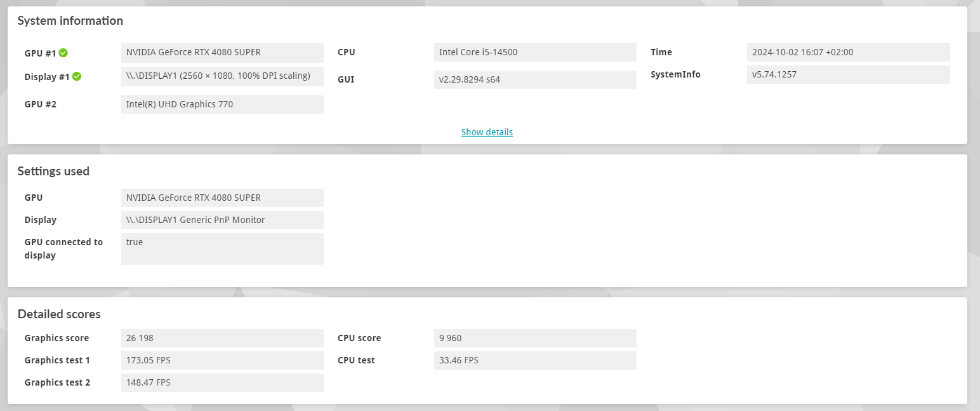The height and width of the screenshot is (411, 980).
Task: Select the DISPLAY1 Generic PnP Monitor field
Action: [222, 220]
